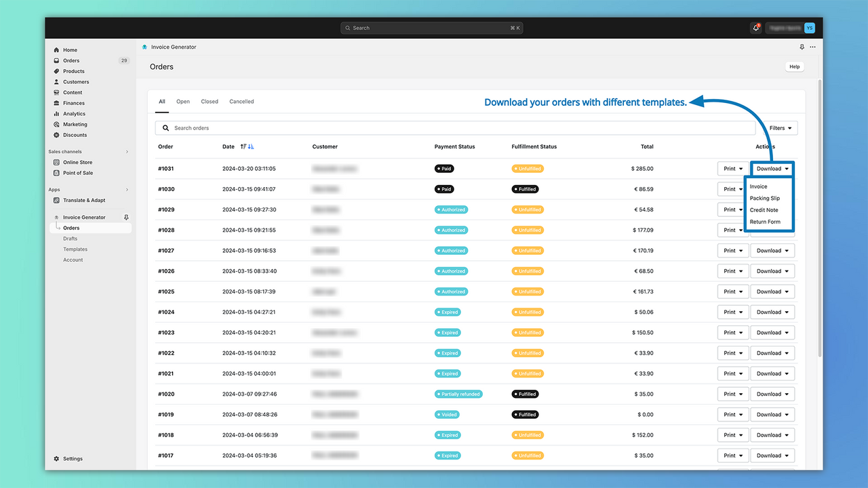
Task: Click the Paid badge for order #1030
Action: point(444,189)
